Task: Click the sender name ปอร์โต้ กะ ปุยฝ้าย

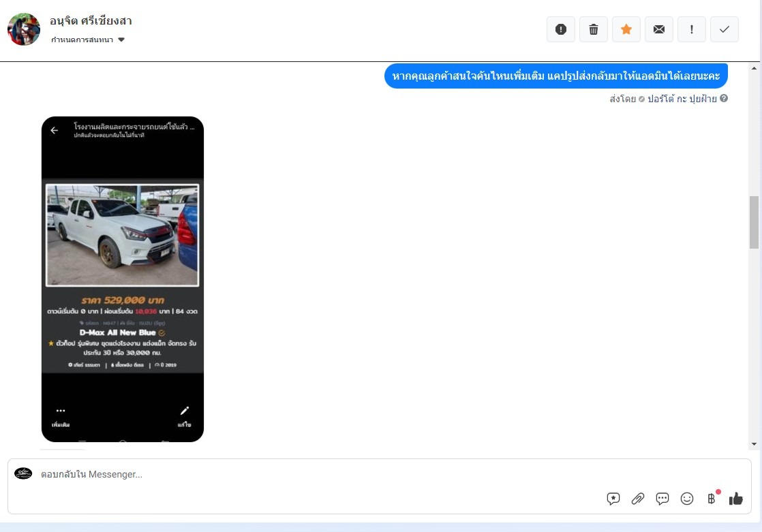Action: [x=682, y=99]
